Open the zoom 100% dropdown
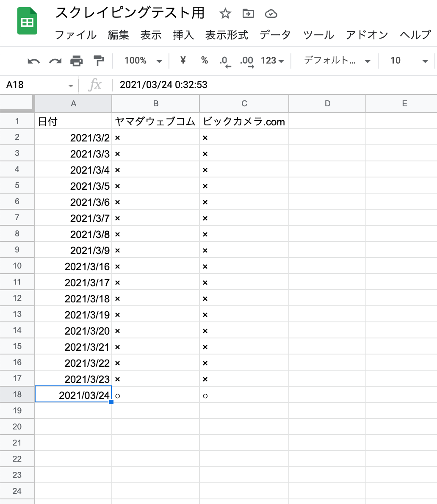Image resolution: width=437 pixels, height=504 pixels. coord(143,61)
